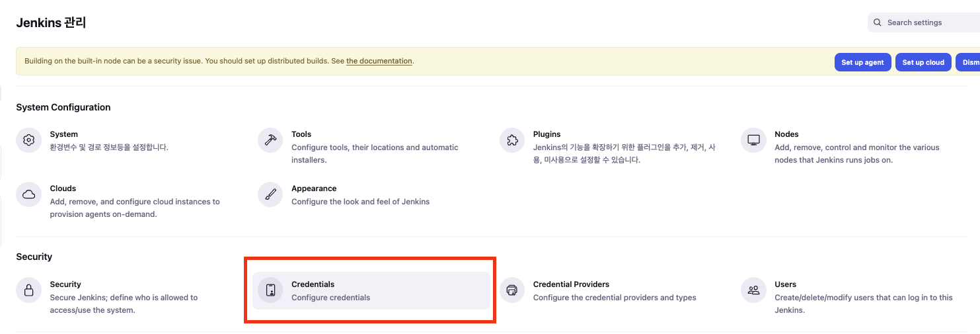Open the Appearance paintbrush icon
The width and height of the screenshot is (980, 334).
point(270,194)
